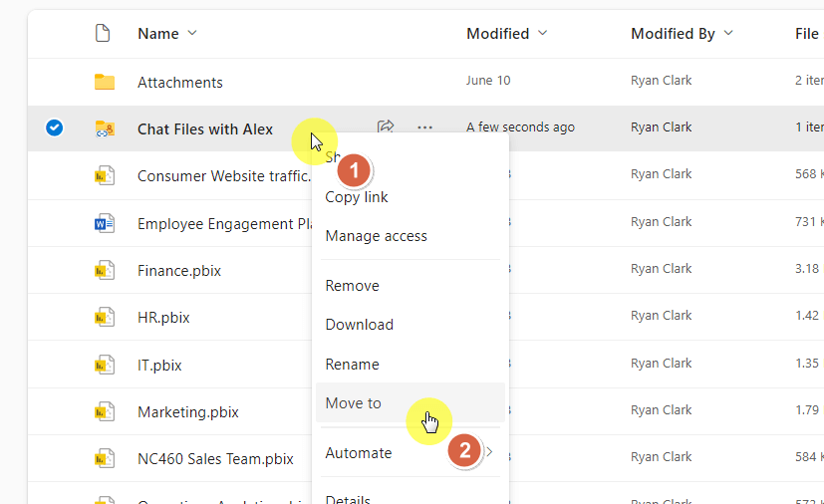
Task: Select Move to in the context menu
Action: (410, 402)
